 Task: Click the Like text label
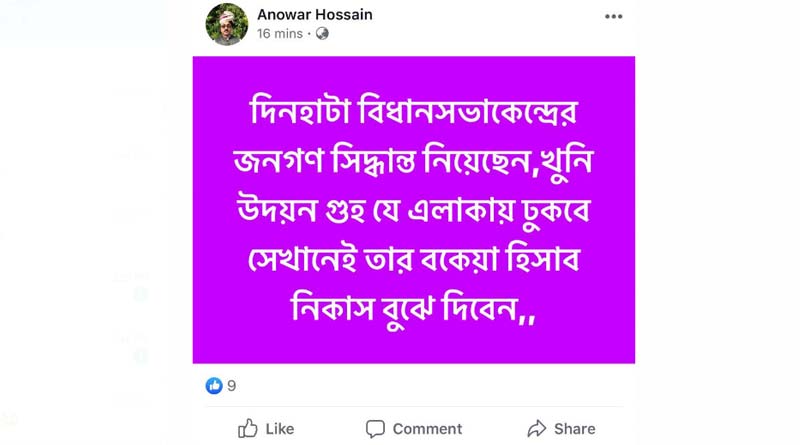[x=280, y=429]
